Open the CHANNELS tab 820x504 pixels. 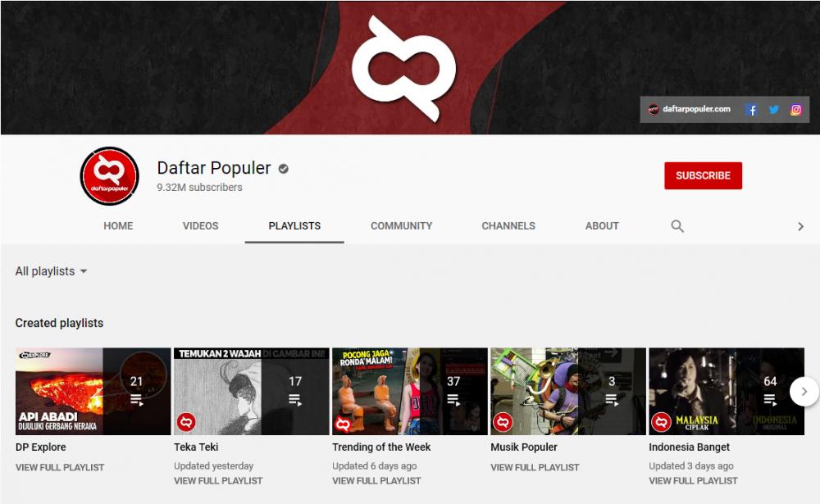pos(508,226)
